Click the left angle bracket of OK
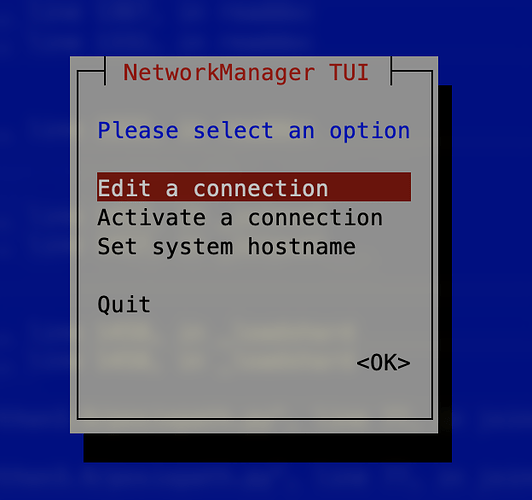This screenshot has width=532, height=500. pyautogui.click(x=362, y=363)
